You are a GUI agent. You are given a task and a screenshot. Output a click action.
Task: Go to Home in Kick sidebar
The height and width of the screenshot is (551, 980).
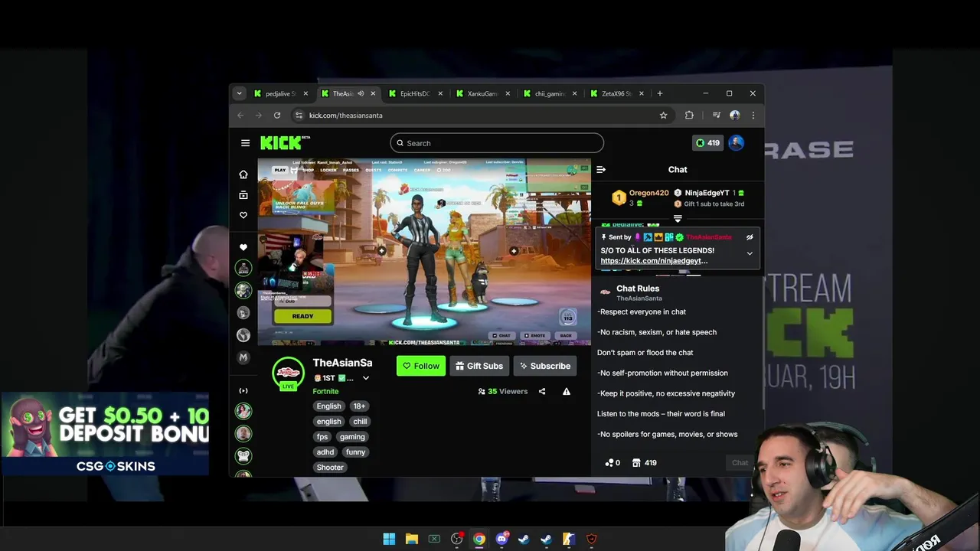click(x=243, y=174)
